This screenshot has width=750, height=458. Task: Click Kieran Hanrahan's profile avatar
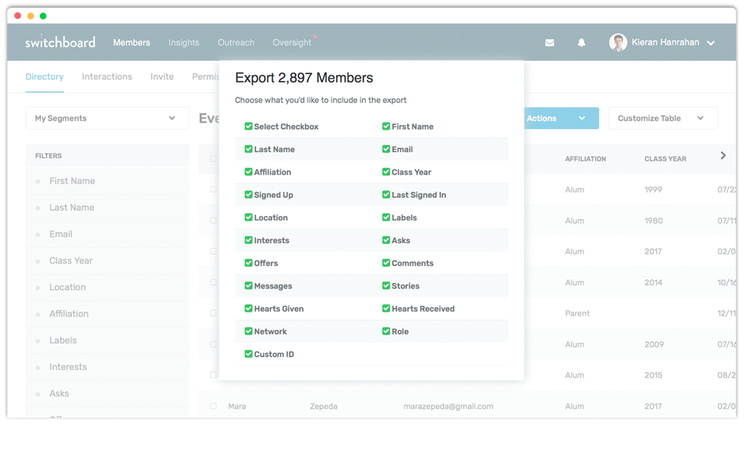(x=618, y=43)
